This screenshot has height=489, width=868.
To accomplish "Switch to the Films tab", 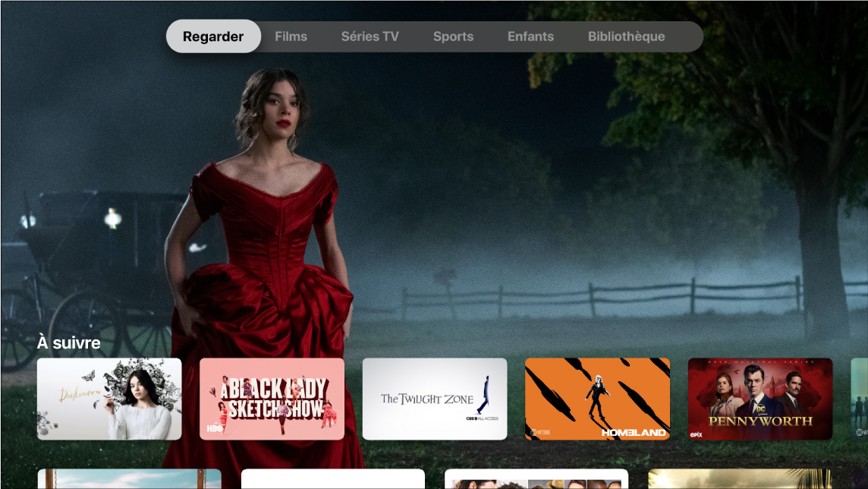I will 291,36.
